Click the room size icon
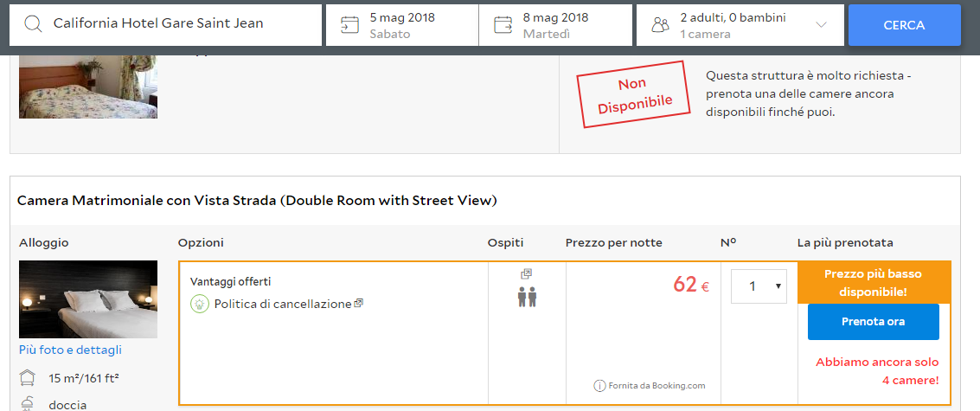The image size is (980, 411). 28,377
